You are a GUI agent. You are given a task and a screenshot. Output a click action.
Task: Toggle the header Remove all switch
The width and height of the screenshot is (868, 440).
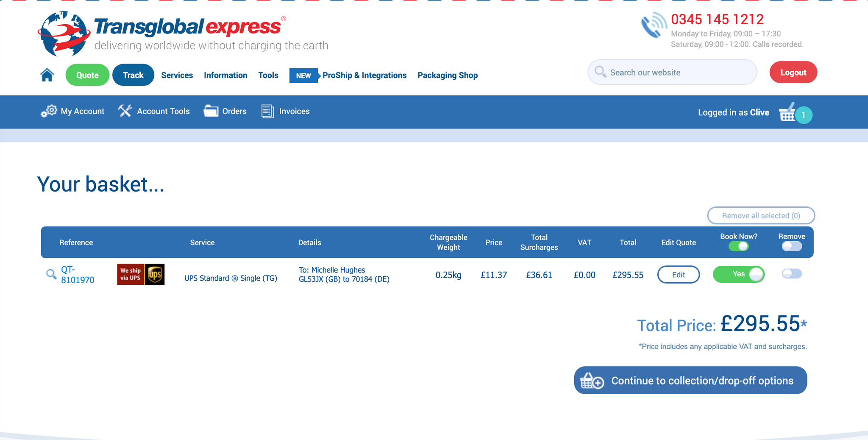[x=791, y=246]
